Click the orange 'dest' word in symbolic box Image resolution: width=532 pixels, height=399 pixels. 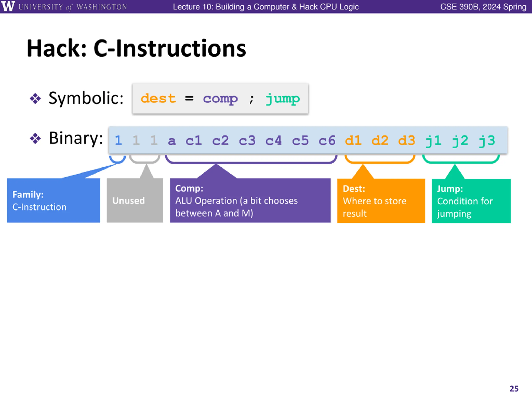tap(158, 99)
